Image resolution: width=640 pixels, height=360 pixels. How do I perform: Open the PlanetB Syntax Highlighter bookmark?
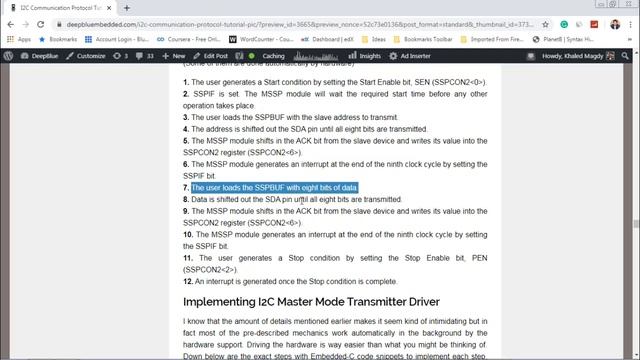click(x=563, y=39)
